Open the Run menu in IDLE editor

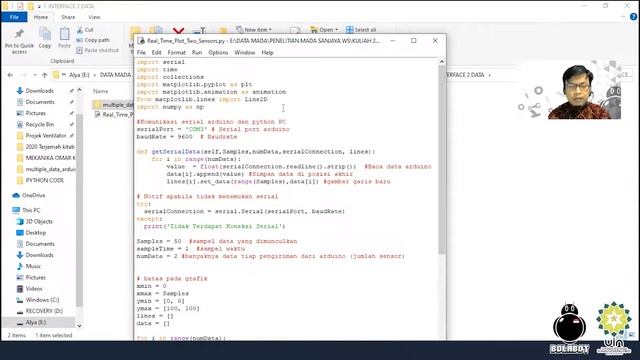click(x=197, y=53)
